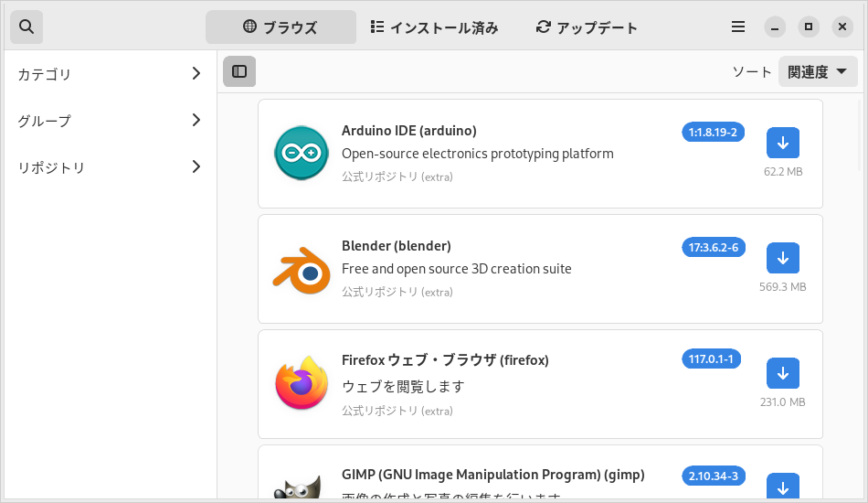Image resolution: width=868 pixels, height=503 pixels.
Task: Click 公式リポジトリ (extra) under Firefox
Action: (x=397, y=411)
